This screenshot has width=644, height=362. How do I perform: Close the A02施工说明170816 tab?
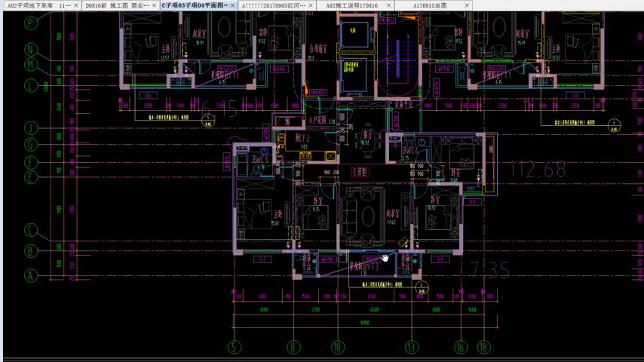[390, 5]
